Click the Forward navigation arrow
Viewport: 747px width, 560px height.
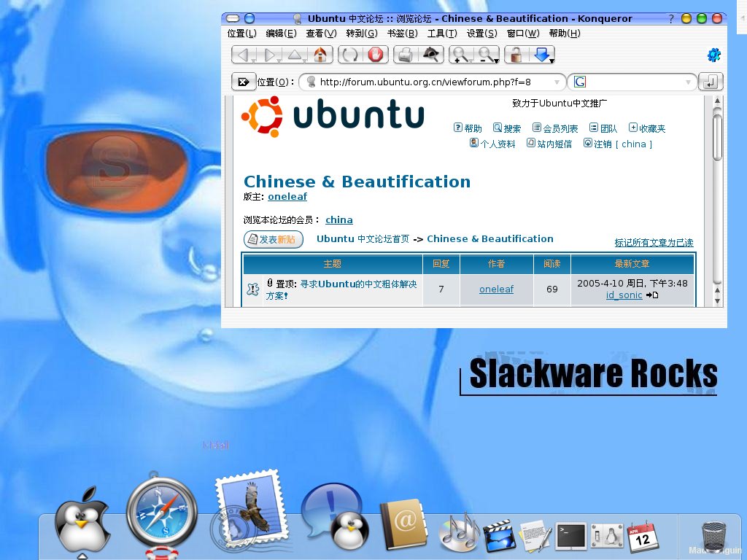[x=270, y=55]
